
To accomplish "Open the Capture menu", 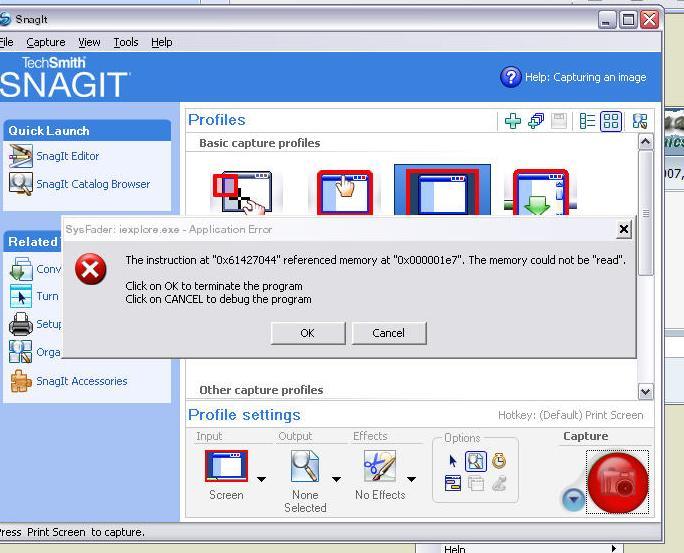I will (46, 42).
